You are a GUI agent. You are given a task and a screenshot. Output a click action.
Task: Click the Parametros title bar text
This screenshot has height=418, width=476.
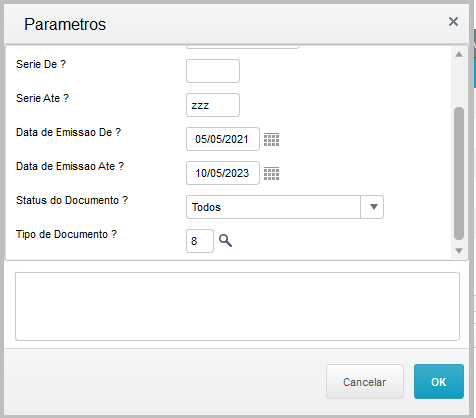click(x=65, y=24)
